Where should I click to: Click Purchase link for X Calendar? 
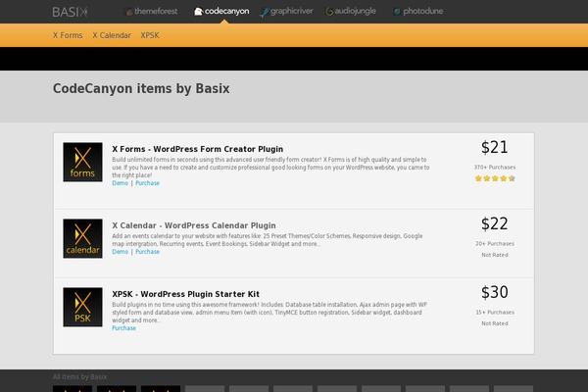[x=147, y=252]
